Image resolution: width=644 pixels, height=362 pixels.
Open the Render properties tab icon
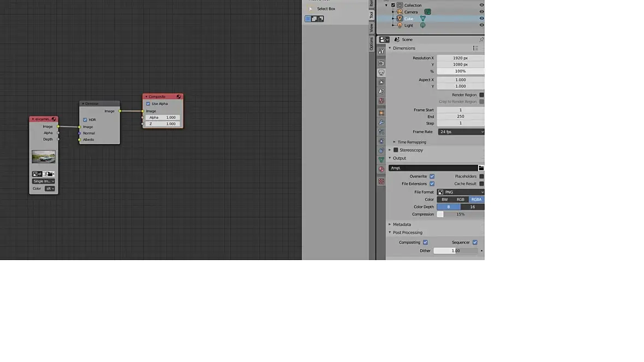click(381, 63)
